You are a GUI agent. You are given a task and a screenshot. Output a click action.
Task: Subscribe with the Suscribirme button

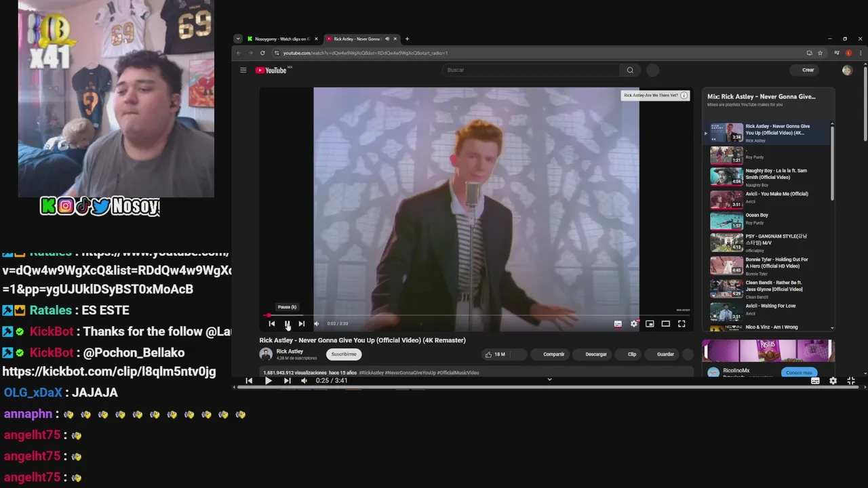coord(344,354)
